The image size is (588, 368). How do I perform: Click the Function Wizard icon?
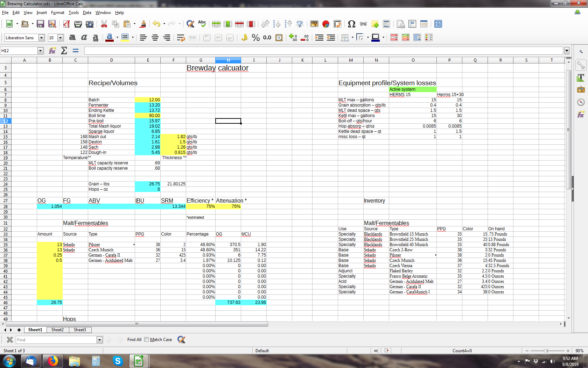(52, 50)
